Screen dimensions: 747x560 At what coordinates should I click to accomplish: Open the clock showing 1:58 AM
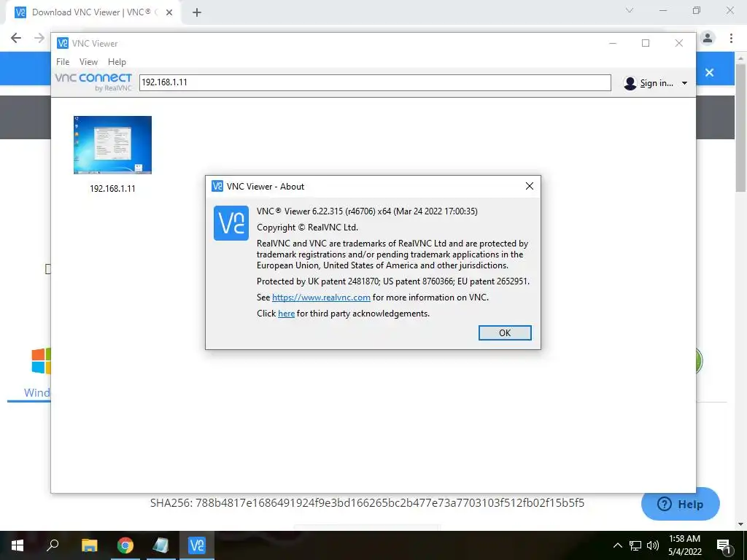pos(685,545)
